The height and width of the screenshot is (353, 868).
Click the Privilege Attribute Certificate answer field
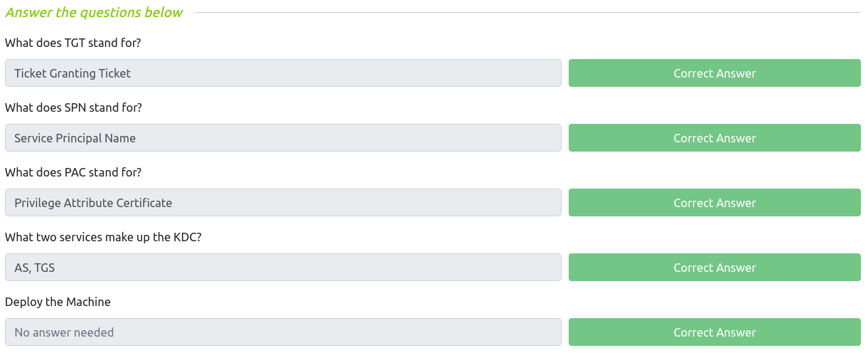(x=283, y=203)
